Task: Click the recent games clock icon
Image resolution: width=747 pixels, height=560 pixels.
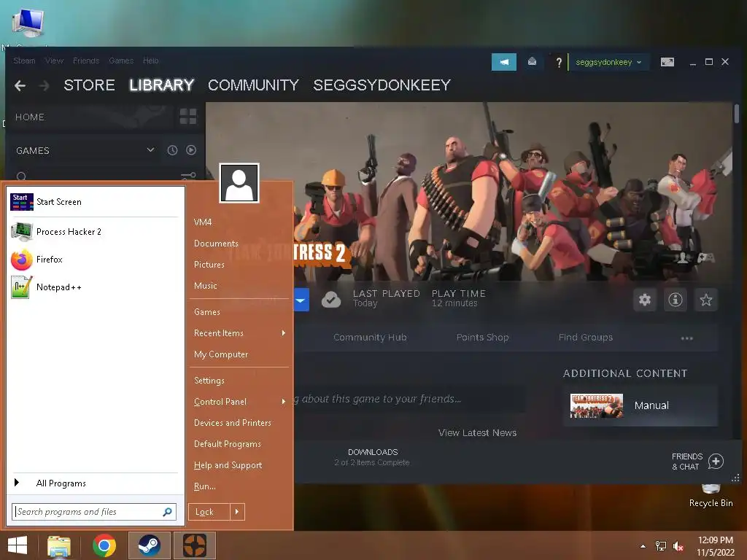Action: 172,150
